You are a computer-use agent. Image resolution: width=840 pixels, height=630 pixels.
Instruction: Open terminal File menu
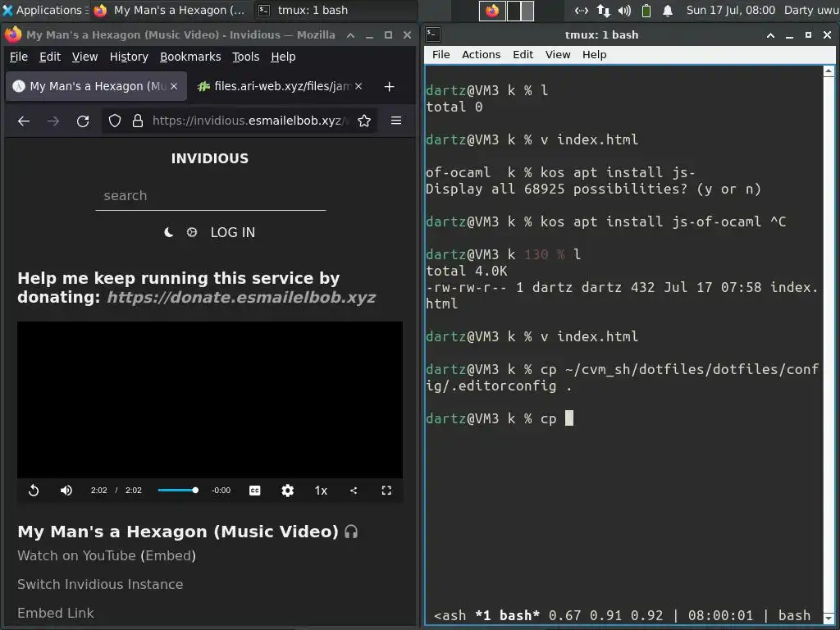pyautogui.click(x=441, y=55)
